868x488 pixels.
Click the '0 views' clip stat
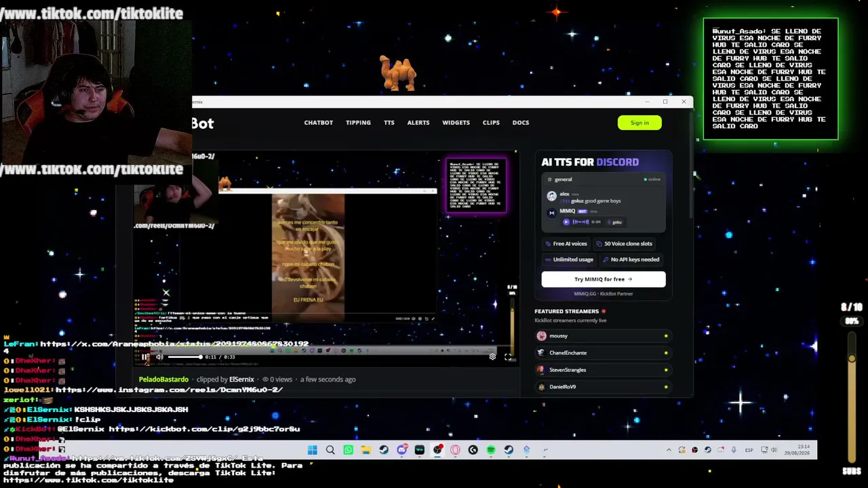click(x=277, y=380)
